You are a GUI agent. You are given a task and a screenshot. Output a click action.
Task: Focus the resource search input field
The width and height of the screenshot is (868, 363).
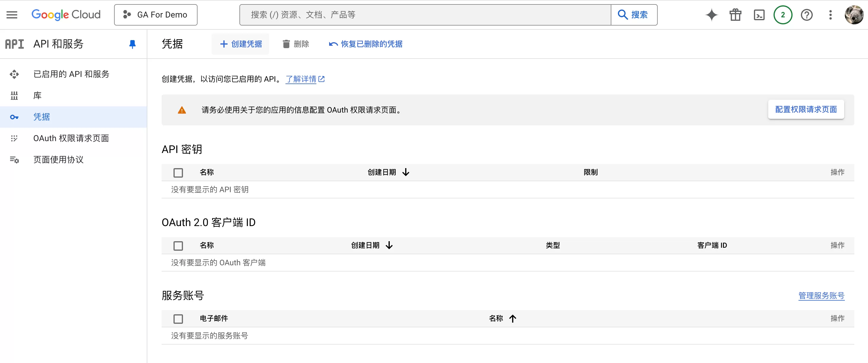coord(425,15)
